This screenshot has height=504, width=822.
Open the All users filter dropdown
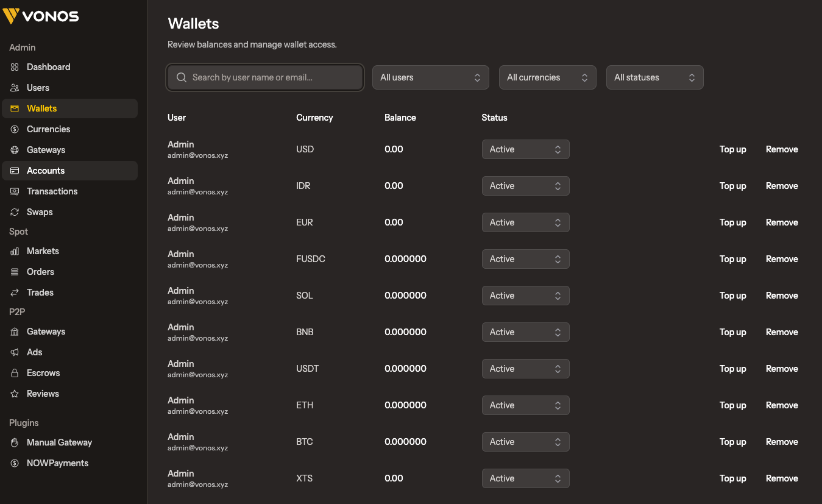[431, 77]
